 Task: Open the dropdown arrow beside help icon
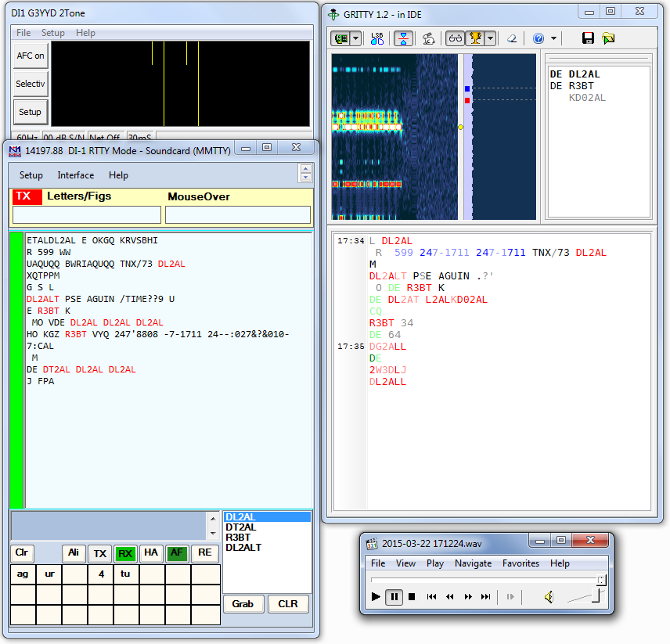tap(553, 38)
